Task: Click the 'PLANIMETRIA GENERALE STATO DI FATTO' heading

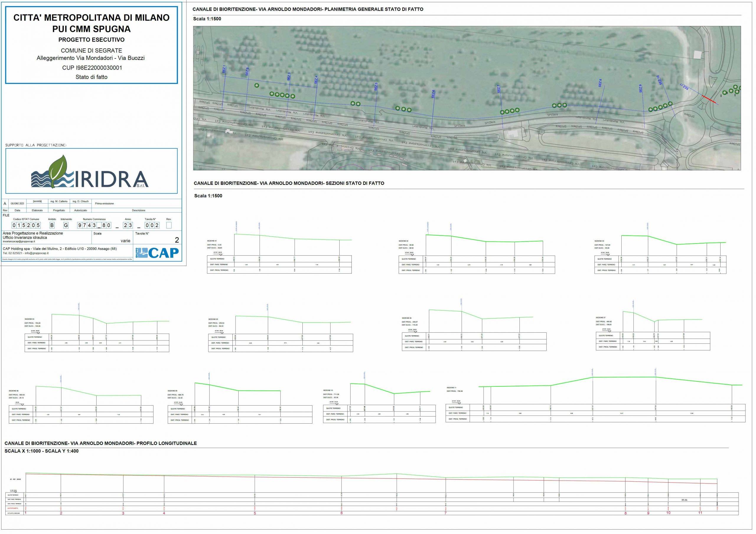Action: click(x=374, y=9)
